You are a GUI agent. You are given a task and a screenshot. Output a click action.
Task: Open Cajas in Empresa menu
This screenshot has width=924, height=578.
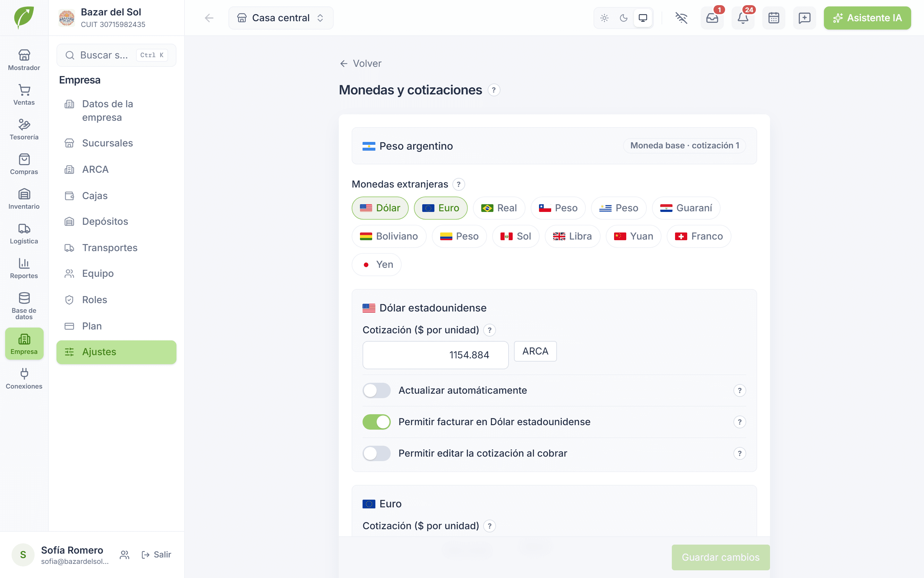(116, 196)
